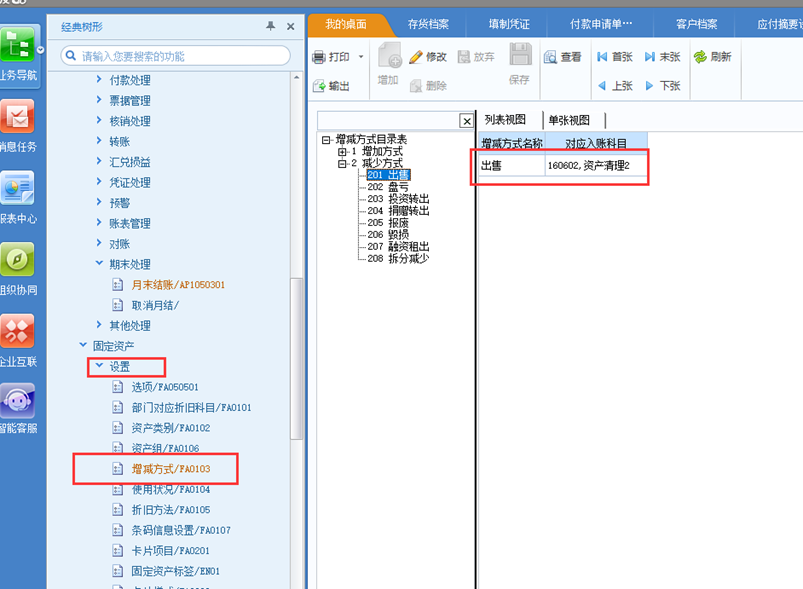Switch to 单张视图 tab
Image resolution: width=803 pixels, height=589 pixels.
(568, 120)
